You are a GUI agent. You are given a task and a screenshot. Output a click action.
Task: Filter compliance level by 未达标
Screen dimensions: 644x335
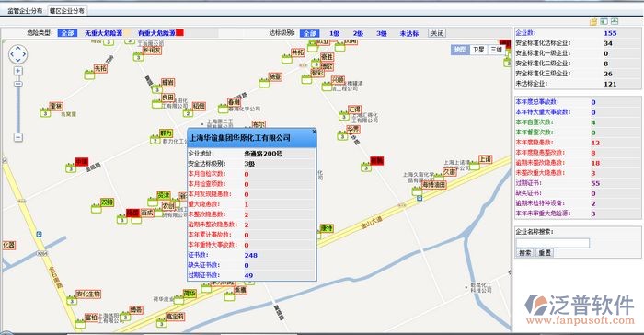tap(409, 33)
